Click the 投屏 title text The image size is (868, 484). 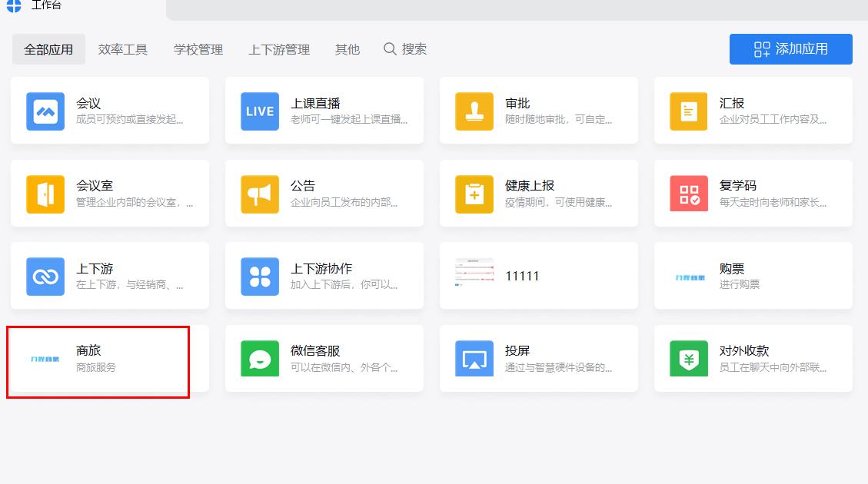517,350
